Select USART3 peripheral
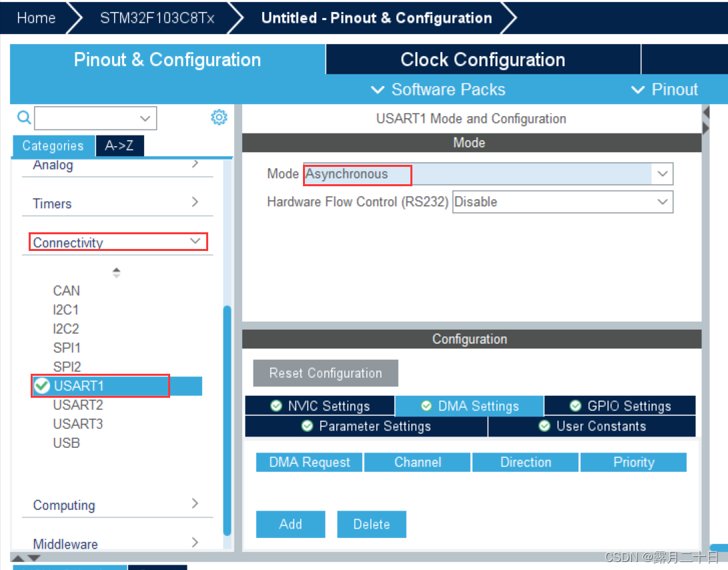728x570 pixels. coord(77,424)
